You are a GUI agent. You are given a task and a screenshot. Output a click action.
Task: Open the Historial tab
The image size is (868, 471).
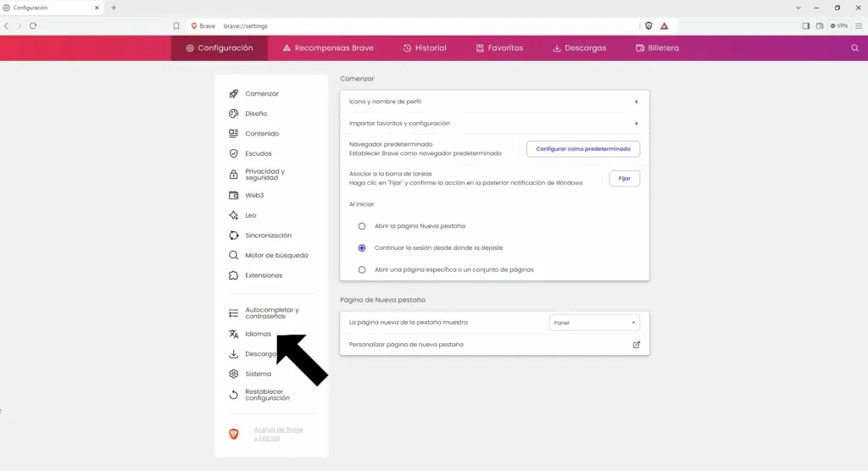(x=425, y=48)
